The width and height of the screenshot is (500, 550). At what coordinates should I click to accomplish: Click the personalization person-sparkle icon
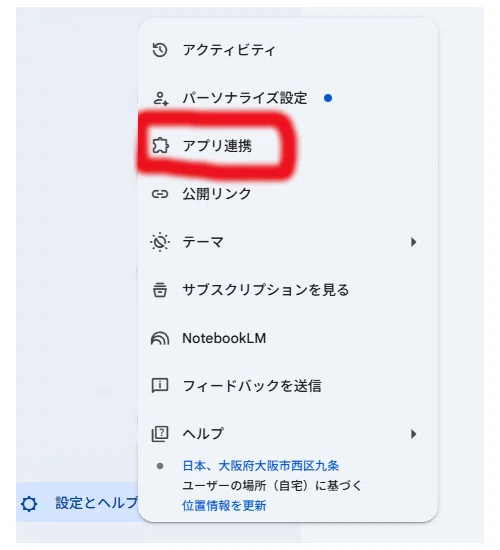160,98
